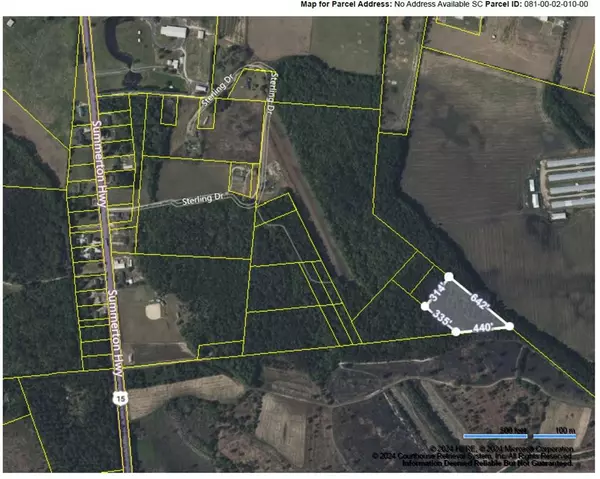Click the large white-roofed building at top
600x479 pixels.
coord(173,32)
